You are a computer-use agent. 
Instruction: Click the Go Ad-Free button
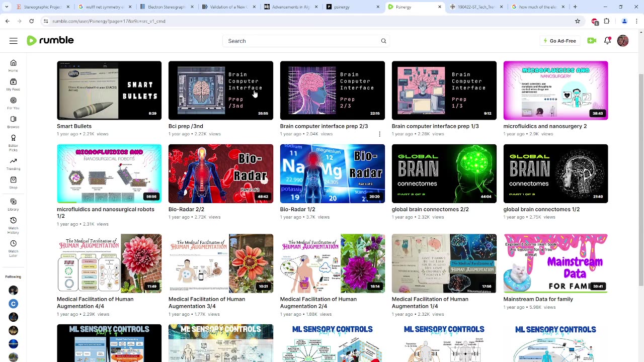(x=559, y=41)
